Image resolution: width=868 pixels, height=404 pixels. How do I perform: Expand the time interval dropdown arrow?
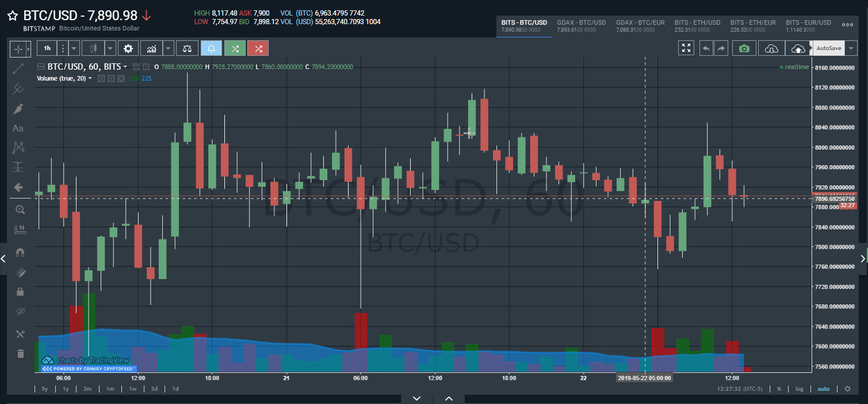[x=74, y=48]
